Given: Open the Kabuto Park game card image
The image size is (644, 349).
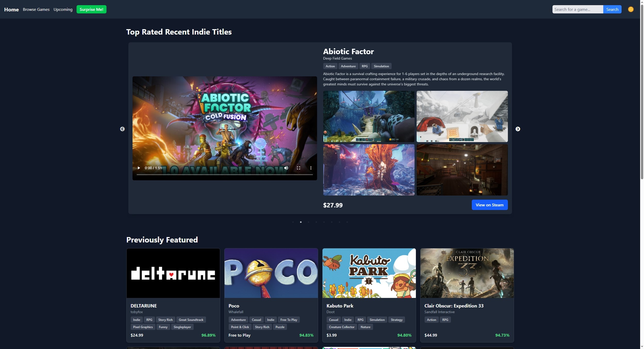Looking at the screenshot, I should (x=369, y=273).
